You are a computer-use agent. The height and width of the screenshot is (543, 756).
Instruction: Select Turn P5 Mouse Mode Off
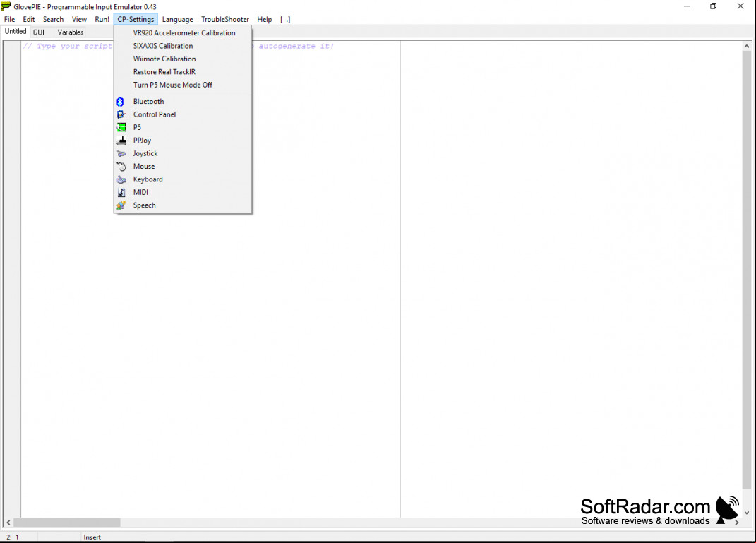pos(184,85)
